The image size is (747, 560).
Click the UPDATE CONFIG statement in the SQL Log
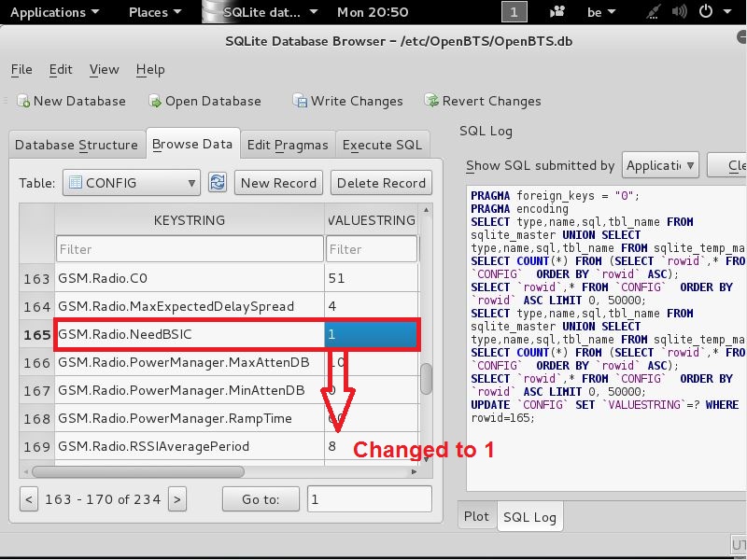coord(604,411)
